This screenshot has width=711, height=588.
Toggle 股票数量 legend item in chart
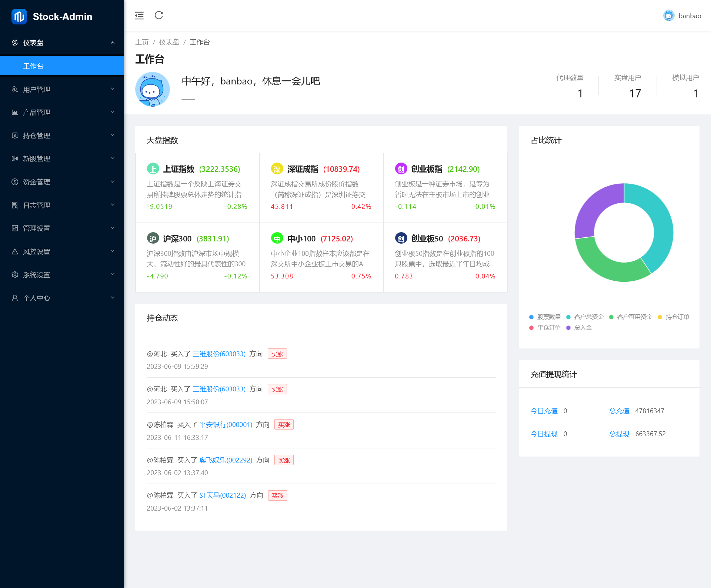click(x=545, y=317)
